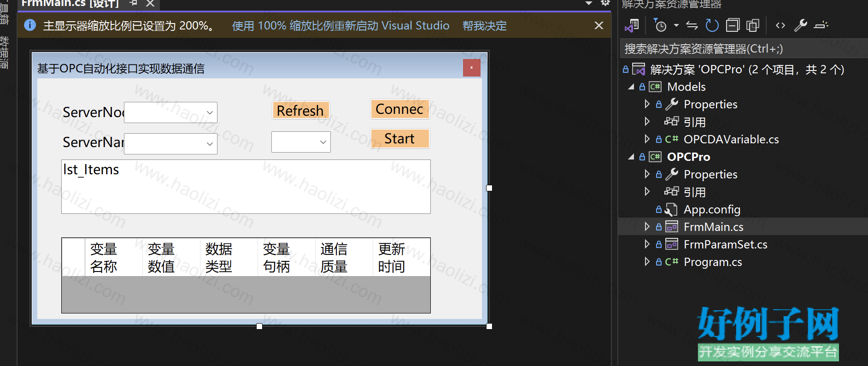Expand the 引用 node under Models
The height and width of the screenshot is (366, 868).
click(647, 122)
